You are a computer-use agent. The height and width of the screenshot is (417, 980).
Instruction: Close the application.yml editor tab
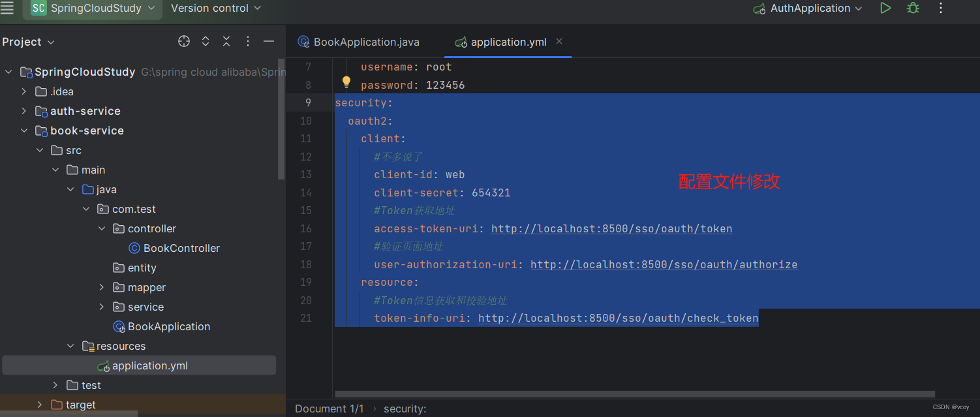tap(559, 41)
